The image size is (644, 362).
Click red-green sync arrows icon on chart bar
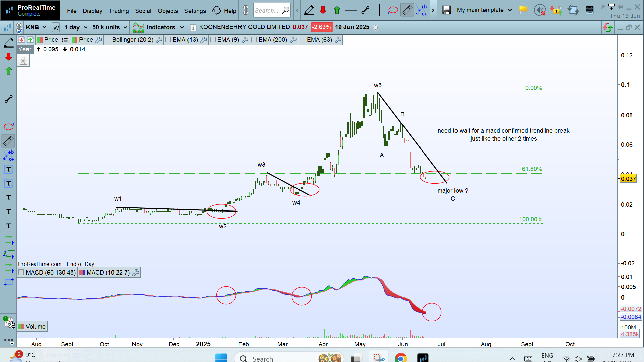608,27
